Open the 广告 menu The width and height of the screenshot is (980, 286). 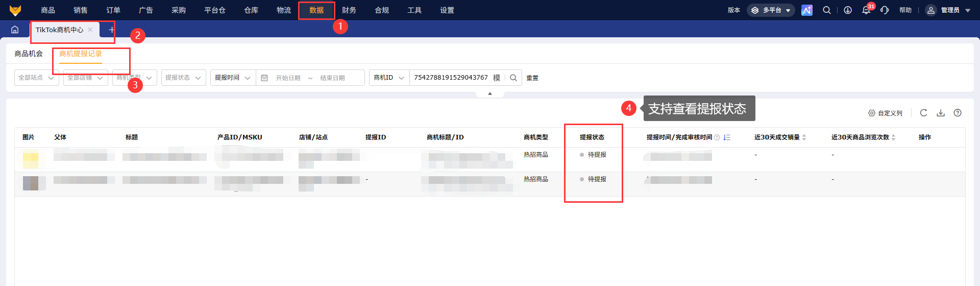coord(146,10)
